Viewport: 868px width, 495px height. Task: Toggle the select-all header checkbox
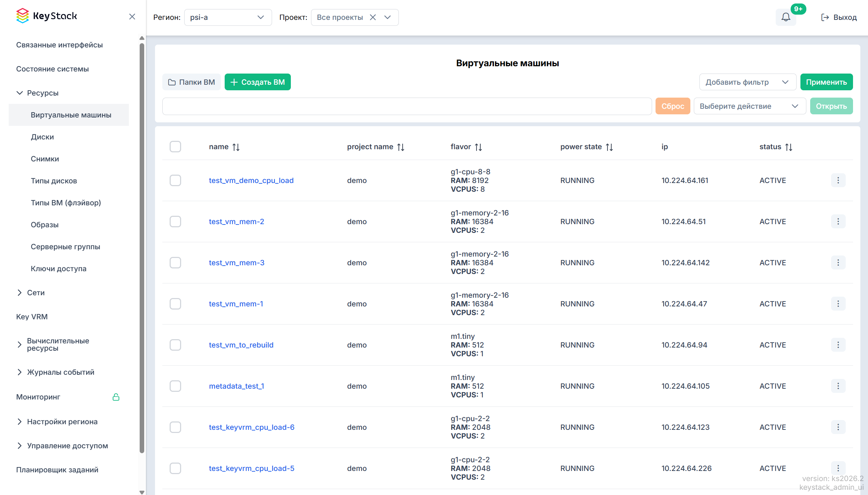pos(175,147)
